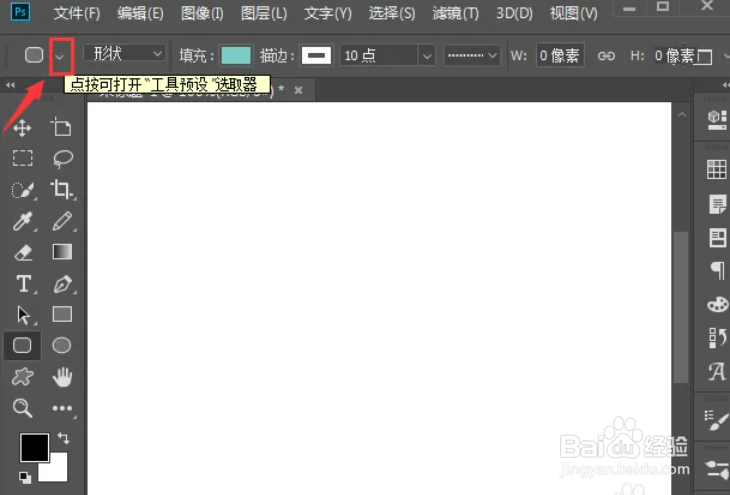
Task: Click the canvas vertical scrollbar thumb
Action: tap(681, 308)
